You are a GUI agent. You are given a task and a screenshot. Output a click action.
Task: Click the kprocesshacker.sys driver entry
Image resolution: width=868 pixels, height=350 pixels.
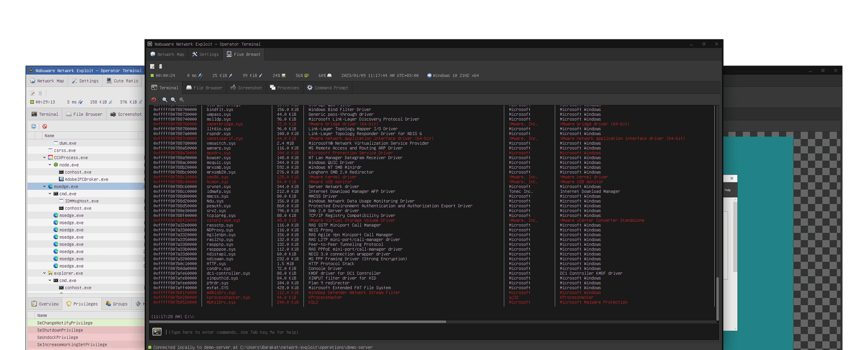228,297
